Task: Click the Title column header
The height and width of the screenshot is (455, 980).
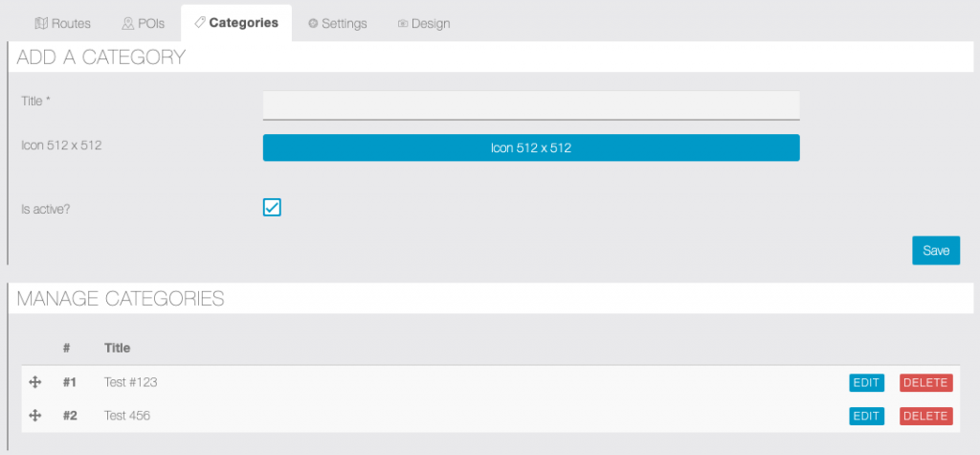Action: 117,348
